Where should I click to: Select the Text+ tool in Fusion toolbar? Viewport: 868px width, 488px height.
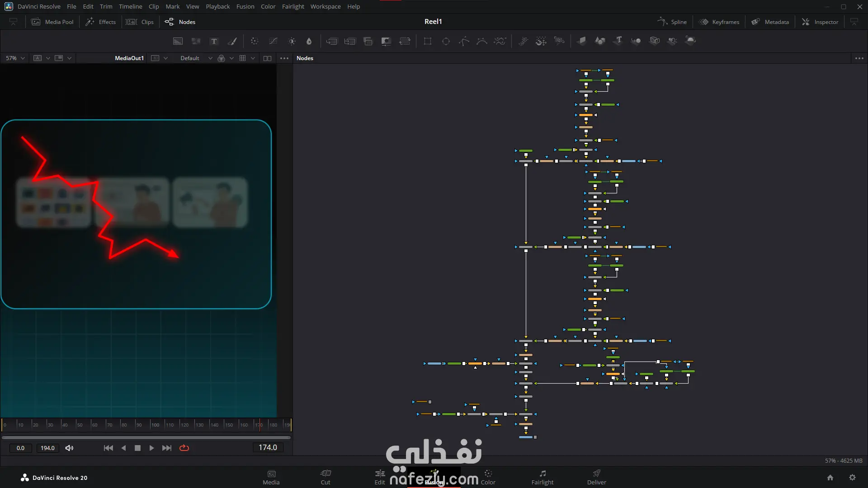click(214, 41)
